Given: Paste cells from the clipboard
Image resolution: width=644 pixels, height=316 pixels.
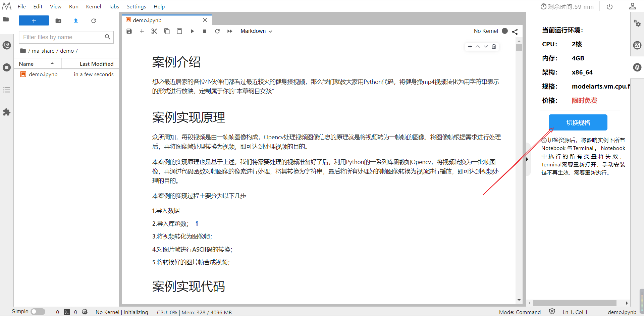Looking at the screenshot, I should coord(179,31).
